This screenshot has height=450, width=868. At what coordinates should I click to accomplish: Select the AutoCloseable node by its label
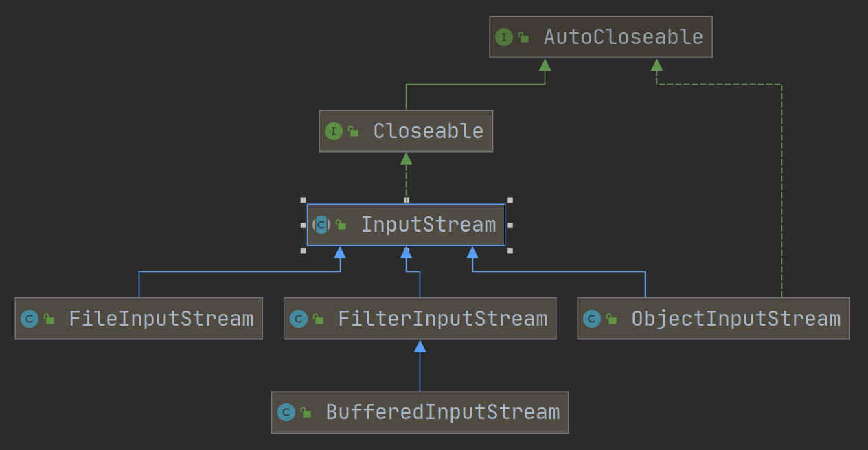(623, 37)
